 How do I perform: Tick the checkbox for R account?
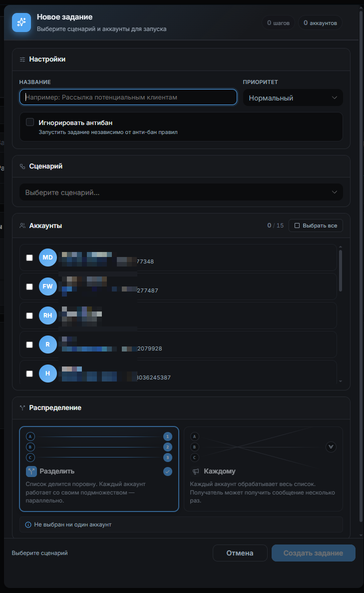click(x=29, y=344)
